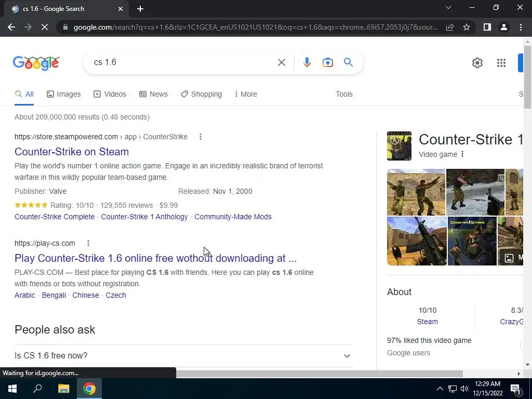The image size is (532, 399).
Task: Clear the search box text
Action: [x=281, y=62]
